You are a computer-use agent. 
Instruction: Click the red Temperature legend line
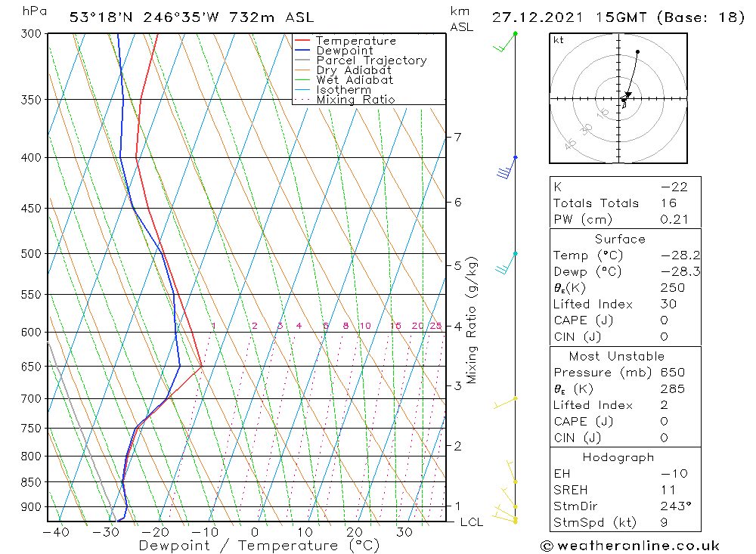[x=302, y=41]
